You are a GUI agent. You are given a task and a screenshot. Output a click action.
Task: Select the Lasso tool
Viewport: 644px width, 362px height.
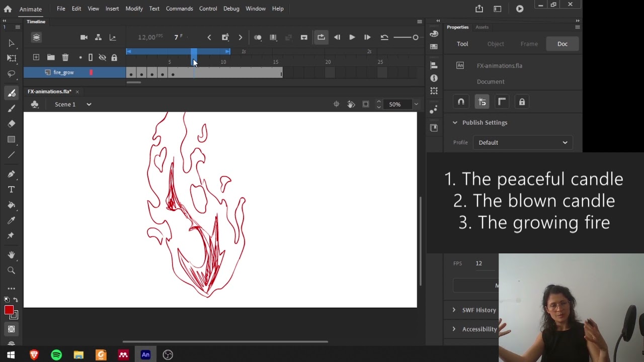(x=12, y=74)
